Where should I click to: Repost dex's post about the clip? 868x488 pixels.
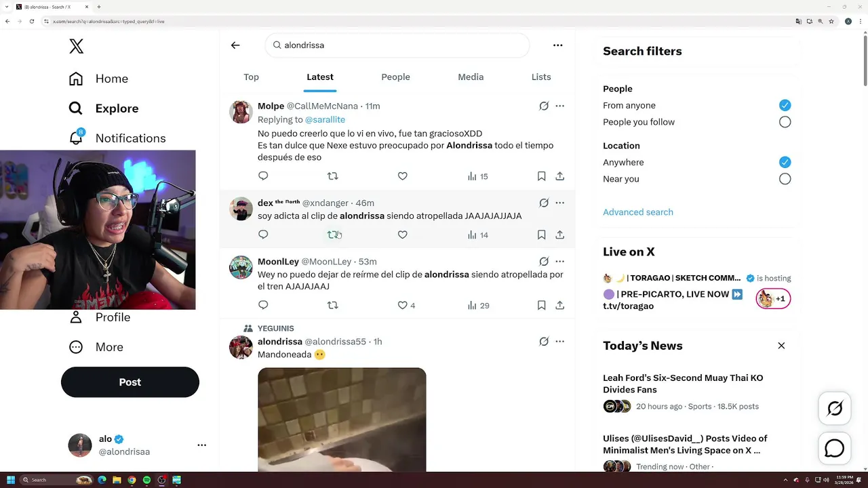332,235
